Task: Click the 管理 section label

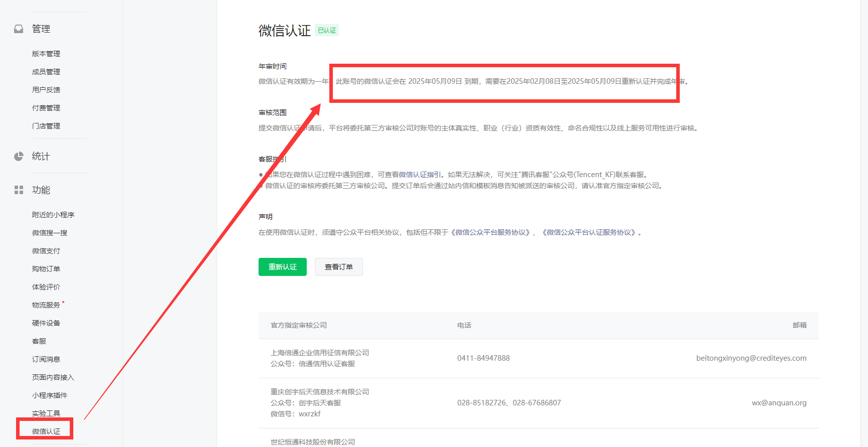Action: (x=41, y=29)
